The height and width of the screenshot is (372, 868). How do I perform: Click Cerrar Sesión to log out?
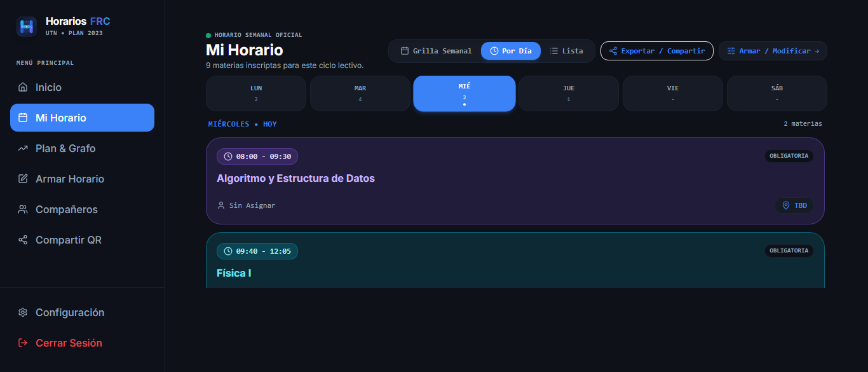point(82,343)
